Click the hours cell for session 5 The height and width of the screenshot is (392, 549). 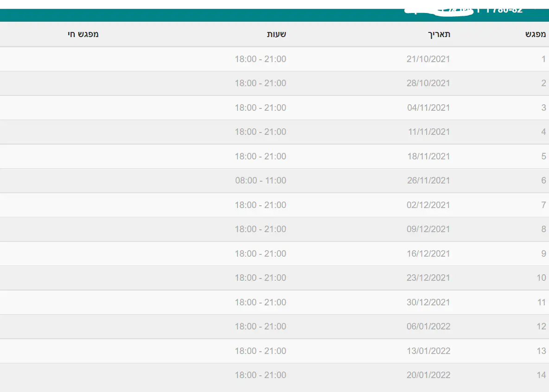point(261,157)
